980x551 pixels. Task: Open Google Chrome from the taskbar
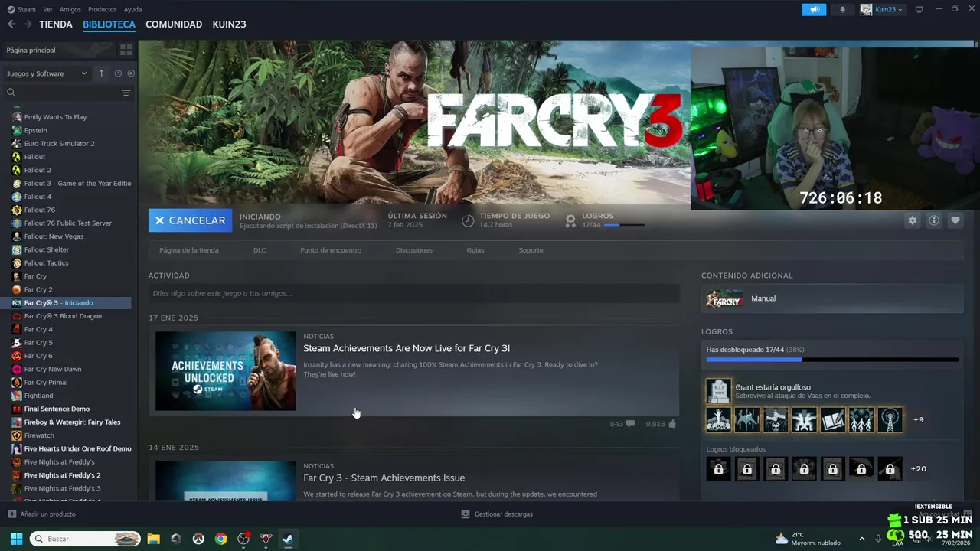tap(220, 539)
